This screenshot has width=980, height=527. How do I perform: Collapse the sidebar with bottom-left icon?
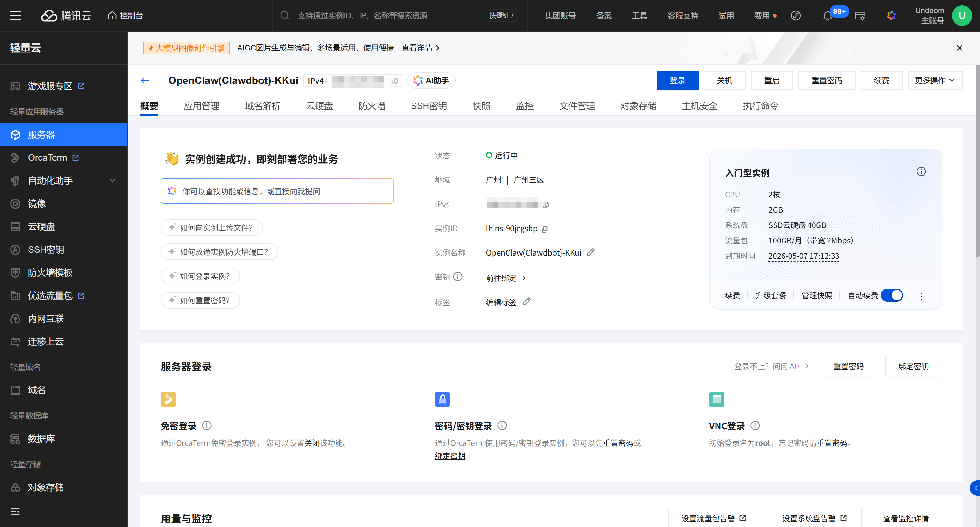pyautogui.click(x=15, y=511)
